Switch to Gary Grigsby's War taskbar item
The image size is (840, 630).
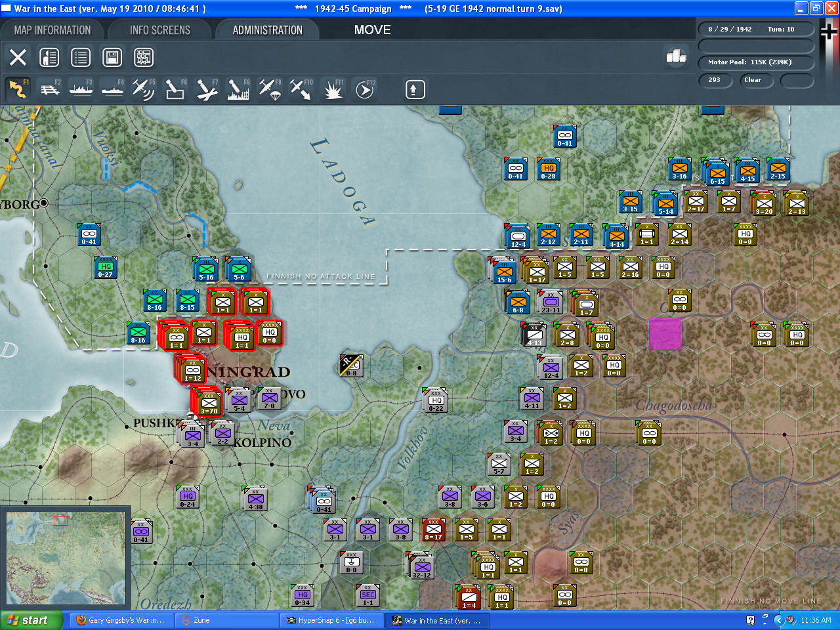(121, 620)
